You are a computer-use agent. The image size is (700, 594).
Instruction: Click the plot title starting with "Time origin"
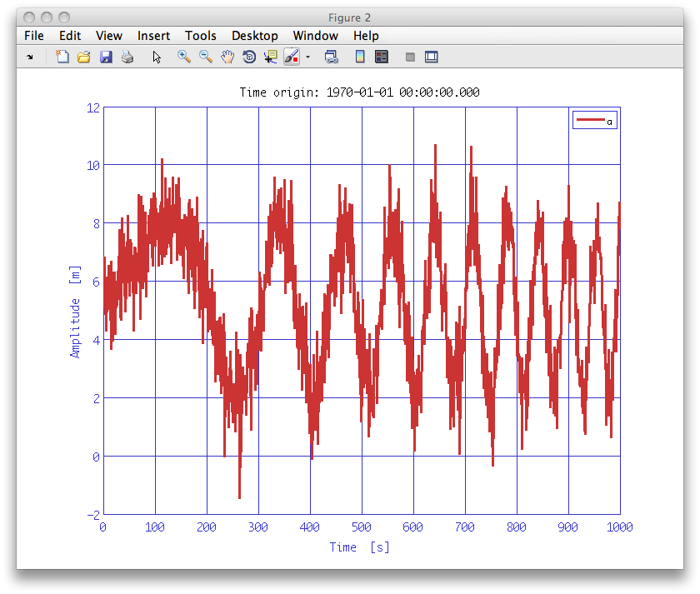(359, 92)
